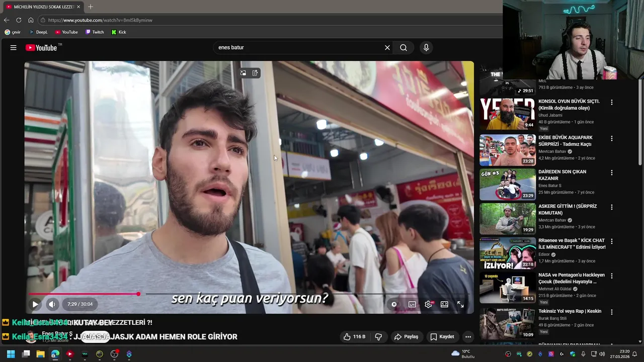Open the Windows Start menu
The image size is (644, 362).
(11, 354)
